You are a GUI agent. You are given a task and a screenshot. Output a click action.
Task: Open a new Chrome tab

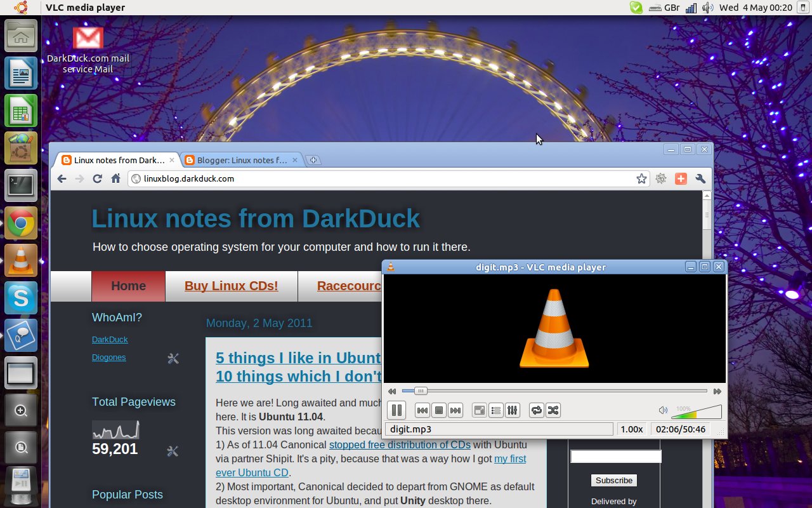tap(313, 160)
